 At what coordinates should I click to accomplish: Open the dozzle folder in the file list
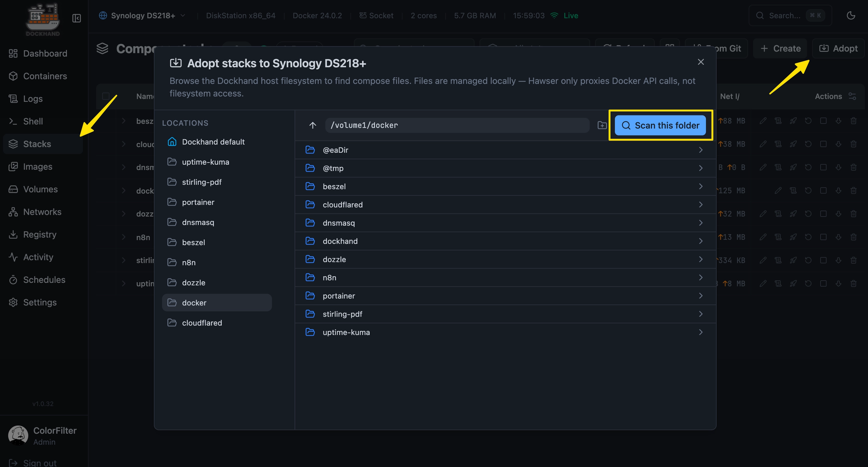(x=505, y=259)
